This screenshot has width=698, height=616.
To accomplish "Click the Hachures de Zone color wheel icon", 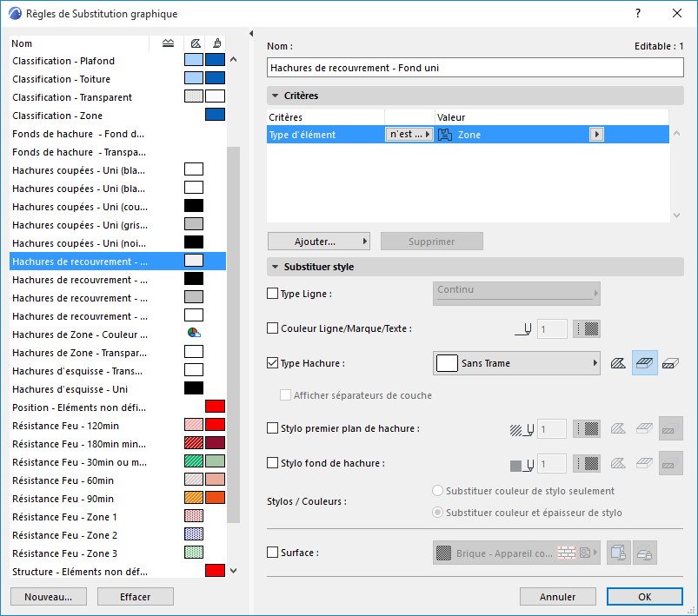I will (x=194, y=333).
